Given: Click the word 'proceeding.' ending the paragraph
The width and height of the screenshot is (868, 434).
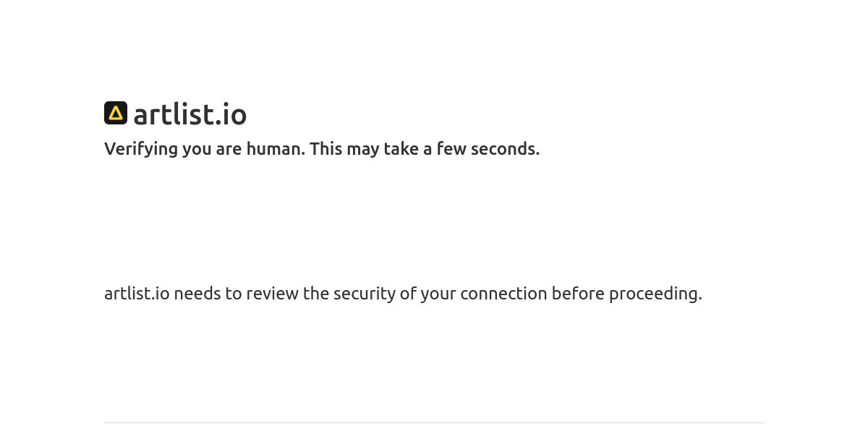Looking at the screenshot, I should (x=655, y=294).
